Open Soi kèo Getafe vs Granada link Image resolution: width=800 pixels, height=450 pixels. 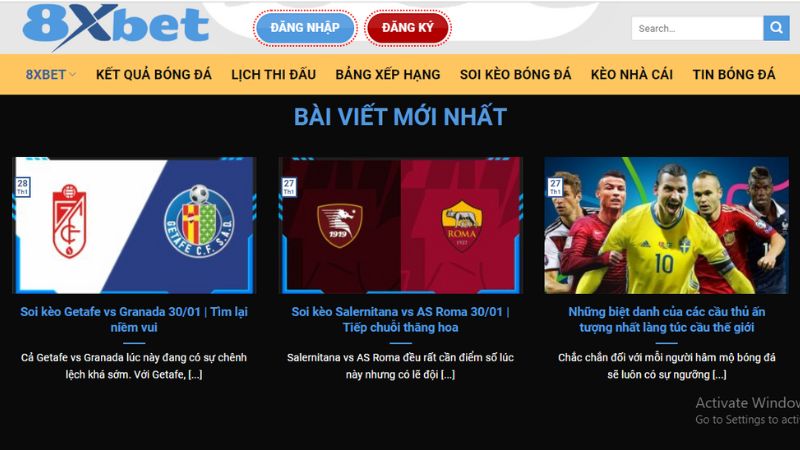pos(134,319)
